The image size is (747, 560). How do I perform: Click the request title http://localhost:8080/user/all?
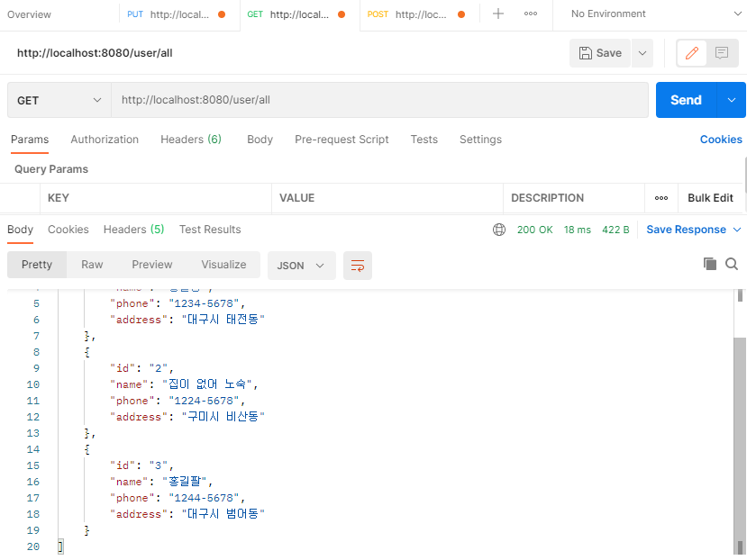(95, 53)
